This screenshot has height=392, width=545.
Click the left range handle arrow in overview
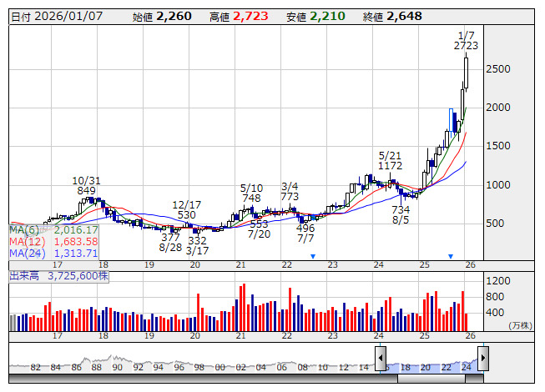point(381,359)
